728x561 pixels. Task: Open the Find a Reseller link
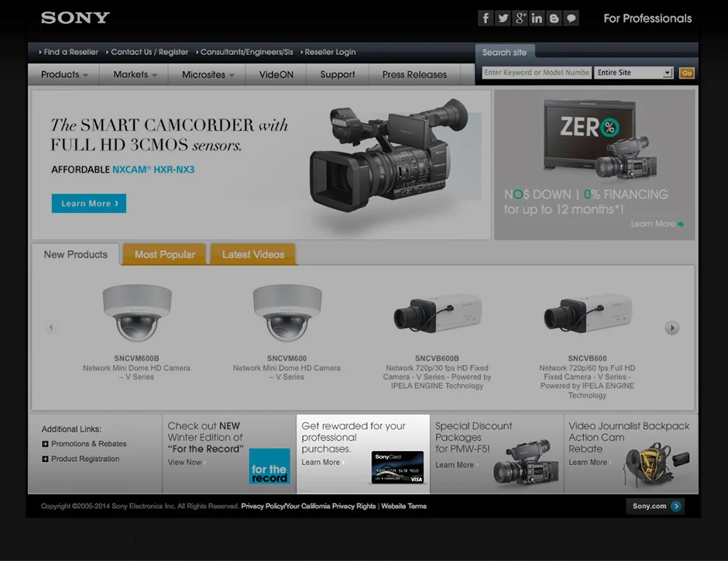coord(69,52)
